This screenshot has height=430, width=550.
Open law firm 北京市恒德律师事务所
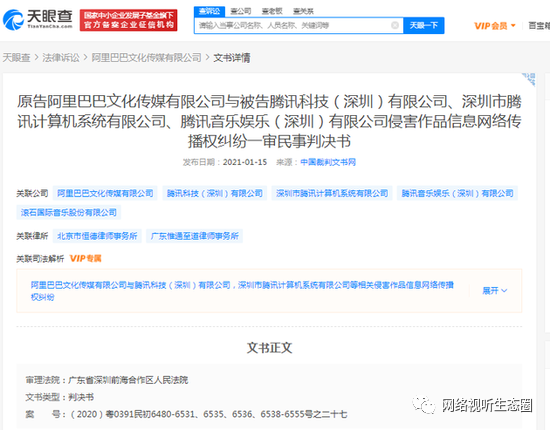click(x=97, y=236)
